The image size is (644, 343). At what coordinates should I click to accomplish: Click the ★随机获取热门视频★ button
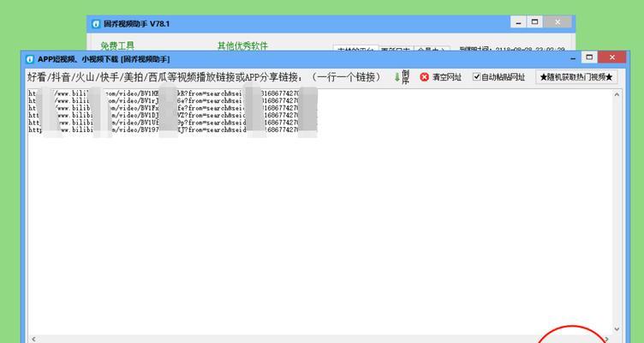(575, 77)
